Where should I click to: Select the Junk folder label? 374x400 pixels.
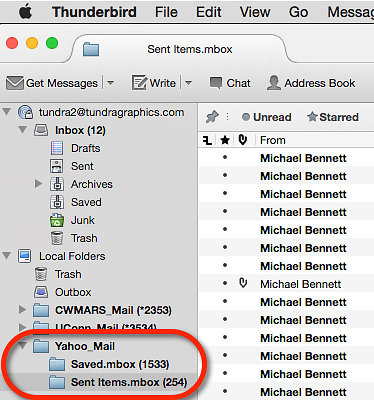tap(83, 220)
